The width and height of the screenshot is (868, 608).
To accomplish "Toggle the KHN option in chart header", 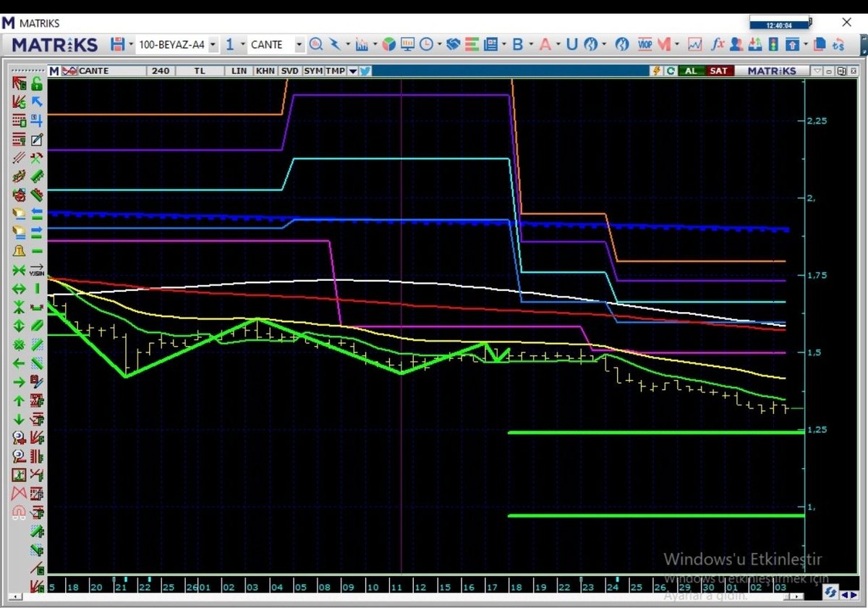I will pos(265,71).
